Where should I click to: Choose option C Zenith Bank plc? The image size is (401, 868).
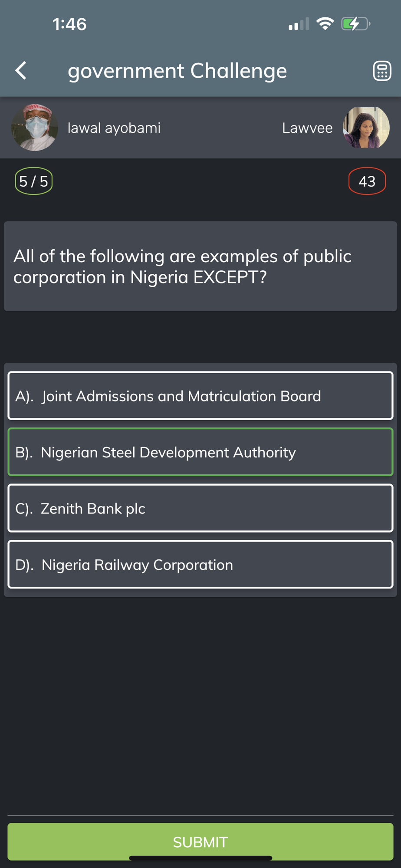(x=200, y=508)
